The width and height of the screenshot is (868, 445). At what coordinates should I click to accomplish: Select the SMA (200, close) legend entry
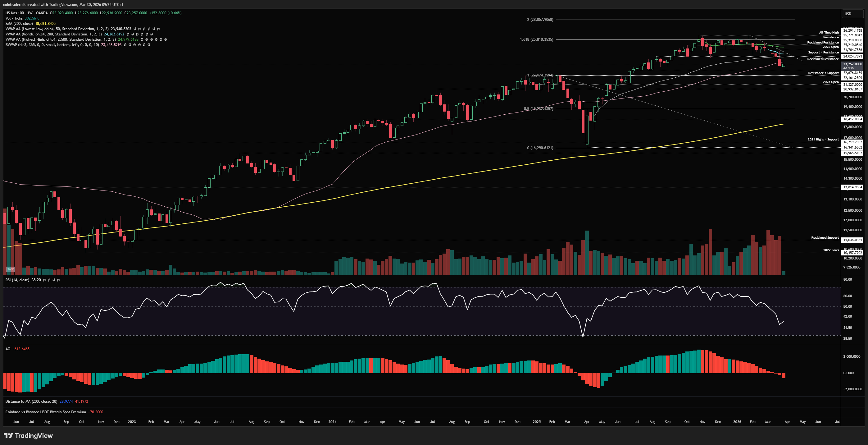(x=19, y=24)
